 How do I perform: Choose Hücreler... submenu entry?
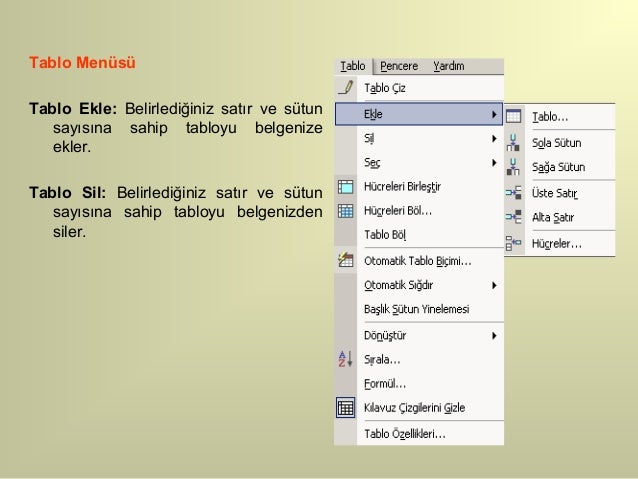coord(557,244)
